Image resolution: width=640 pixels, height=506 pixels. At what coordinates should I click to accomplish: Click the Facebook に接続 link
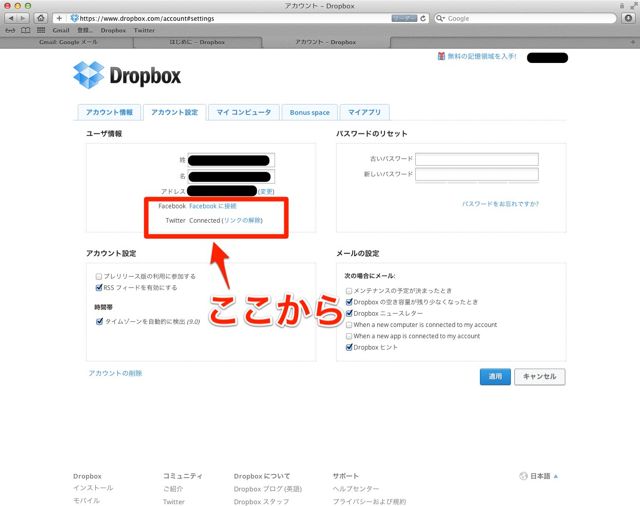pos(213,206)
